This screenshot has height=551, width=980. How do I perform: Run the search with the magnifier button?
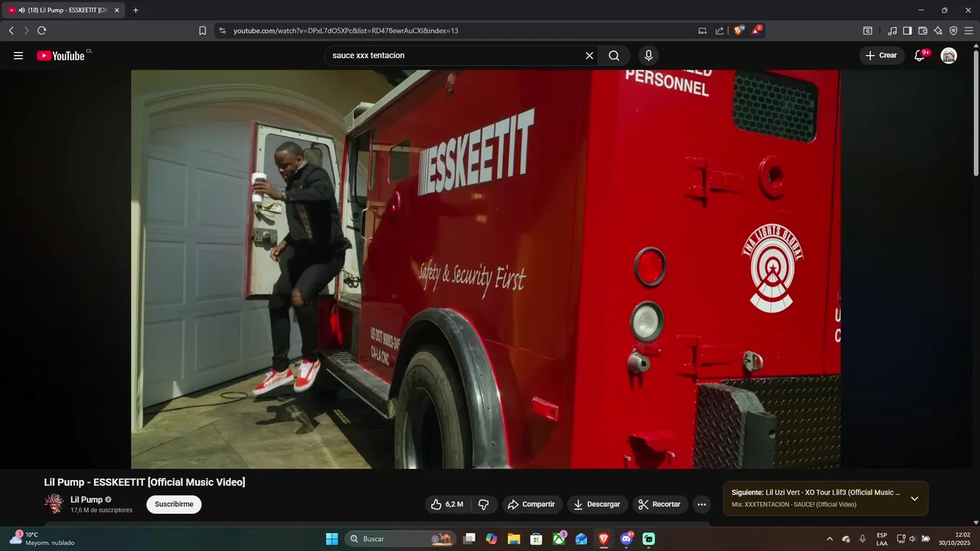pyautogui.click(x=614, y=56)
